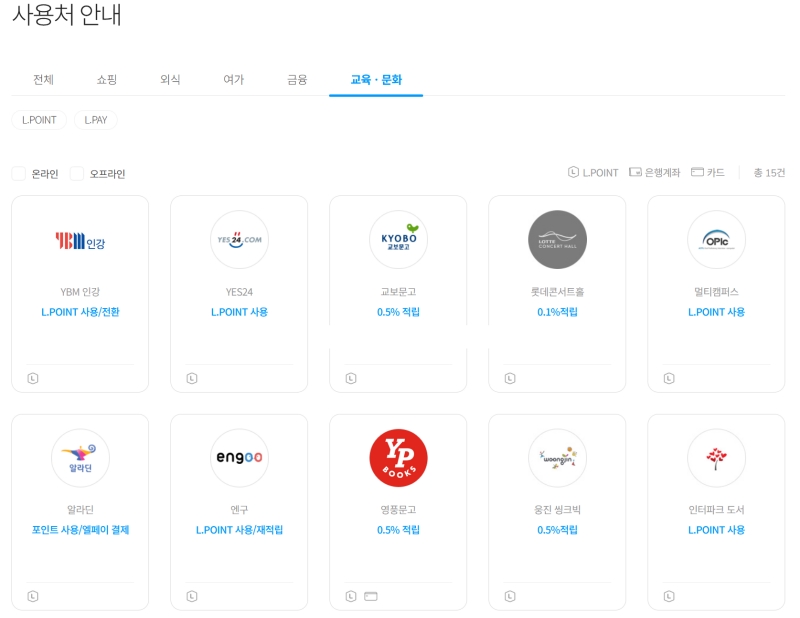Click 0.5% 적립 link under 교보문고

point(398,312)
